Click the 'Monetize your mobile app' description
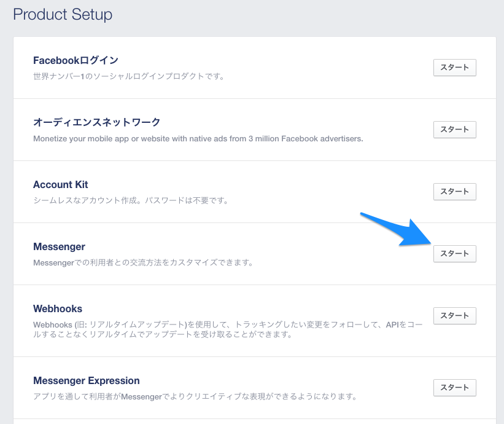The height and width of the screenshot is (424, 504). (198, 139)
